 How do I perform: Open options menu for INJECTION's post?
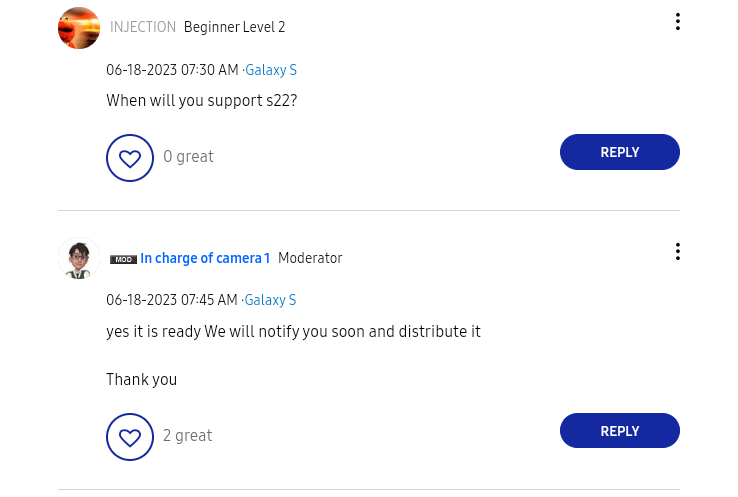tap(677, 21)
